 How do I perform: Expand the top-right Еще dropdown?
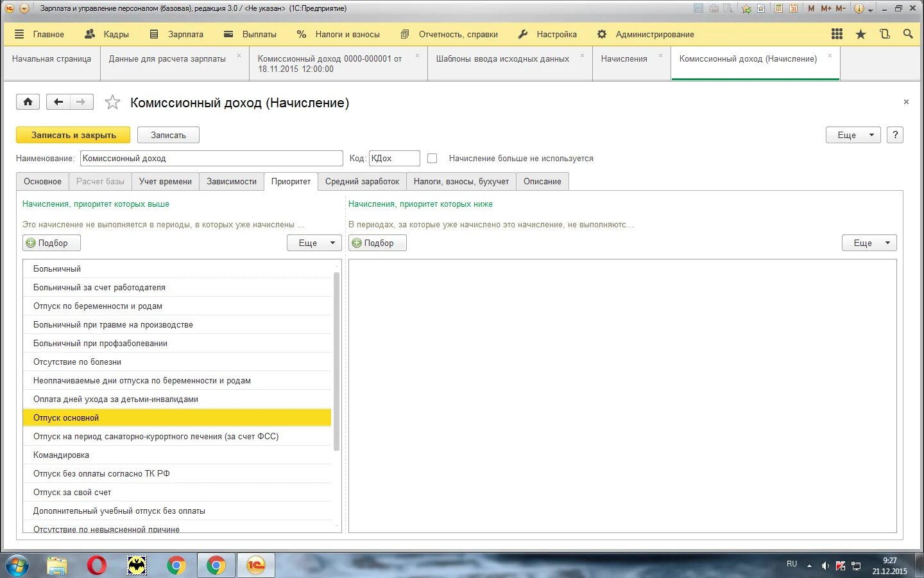[x=853, y=135]
